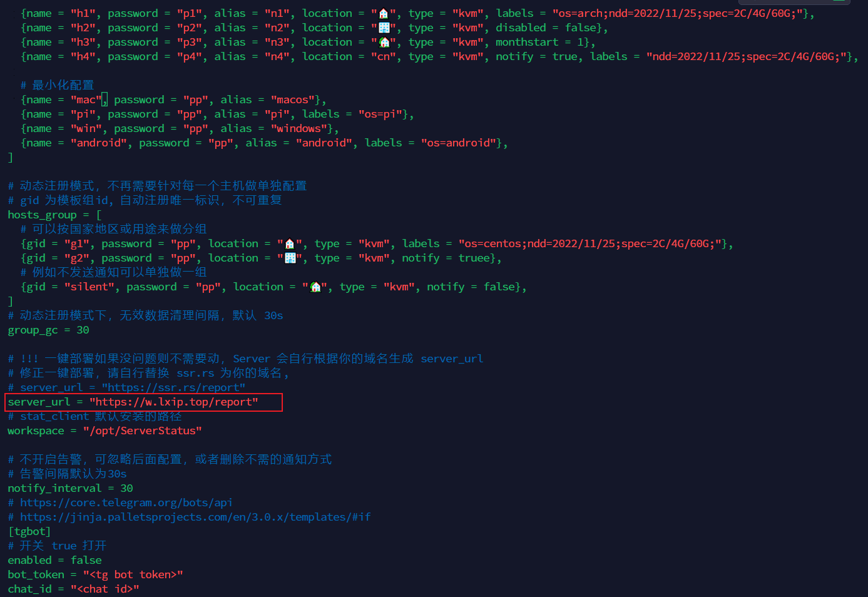
Task: Click the "hosts_group" key
Action: 42,215
